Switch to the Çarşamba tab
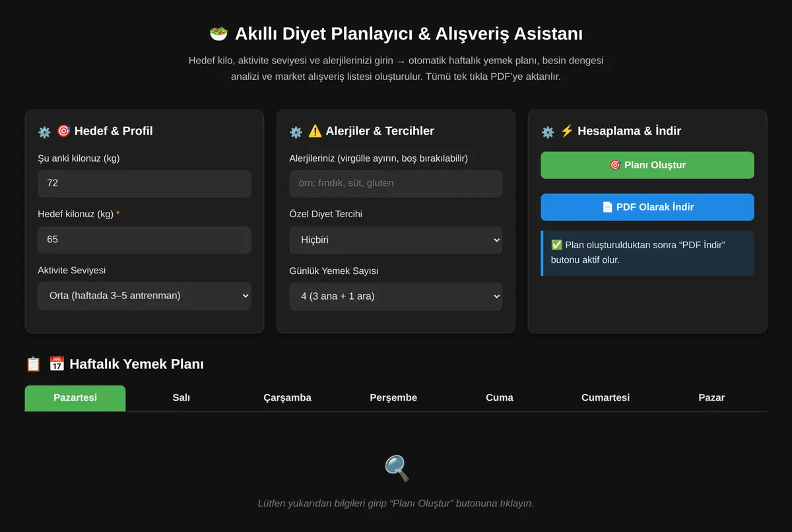The image size is (792, 532). (x=287, y=398)
